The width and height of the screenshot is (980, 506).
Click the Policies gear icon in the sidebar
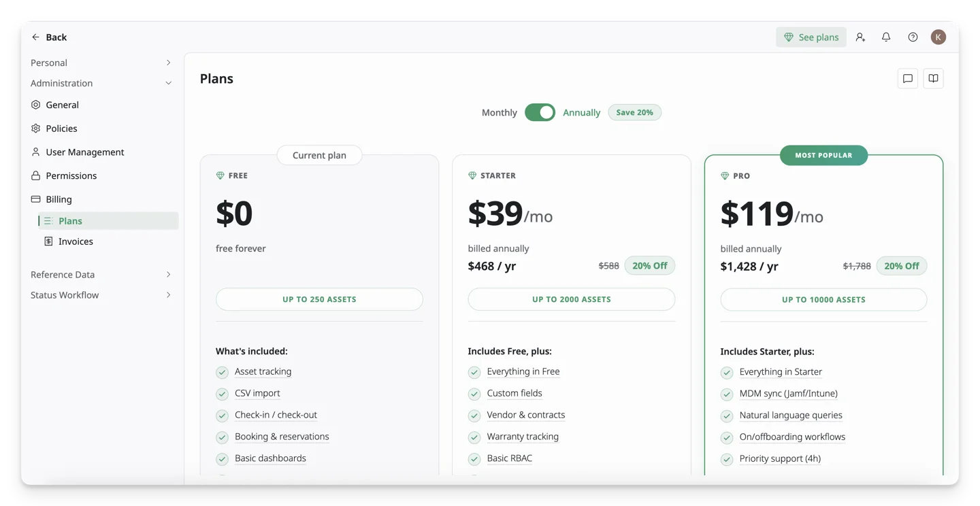point(36,129)
